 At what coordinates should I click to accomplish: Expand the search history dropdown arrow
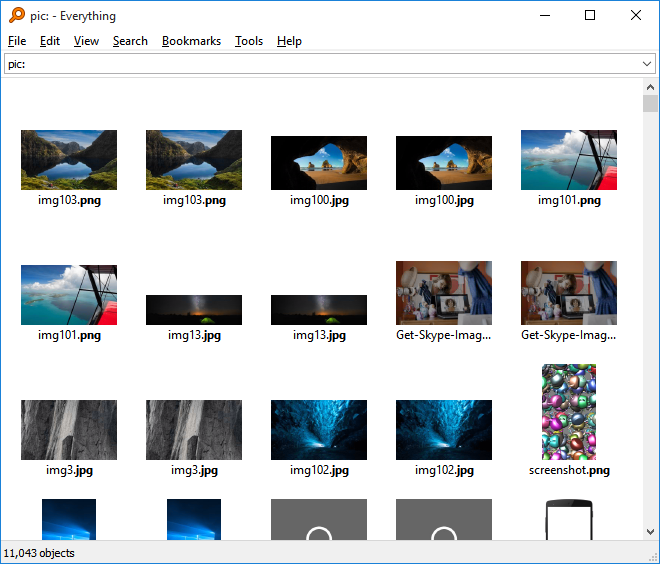point(647,64)
